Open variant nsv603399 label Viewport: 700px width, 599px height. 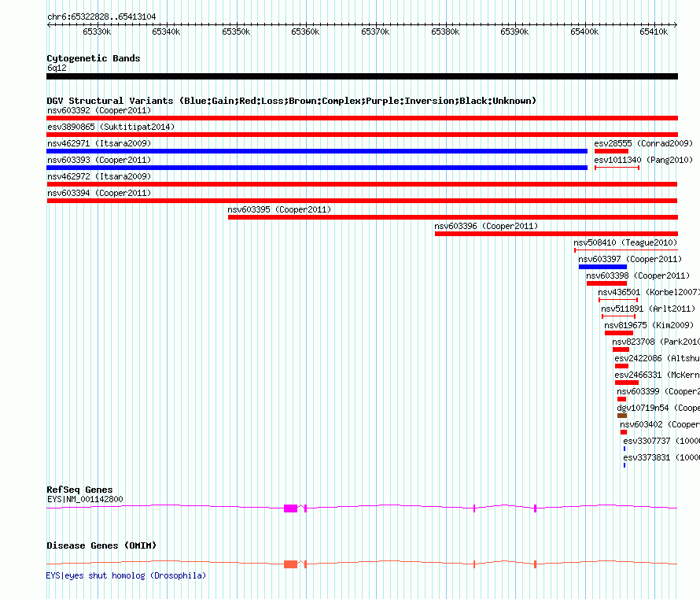(x=658, y=391)
